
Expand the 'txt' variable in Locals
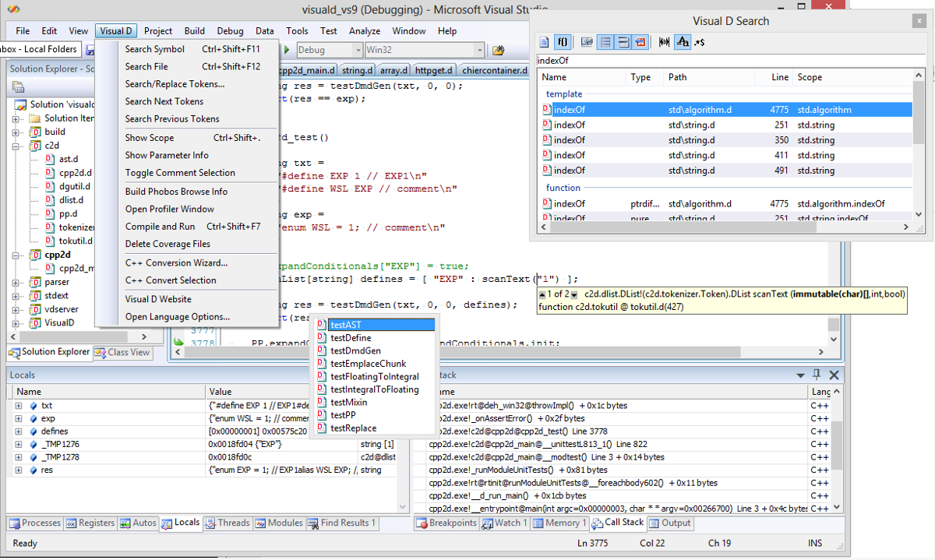coord(19,406)
